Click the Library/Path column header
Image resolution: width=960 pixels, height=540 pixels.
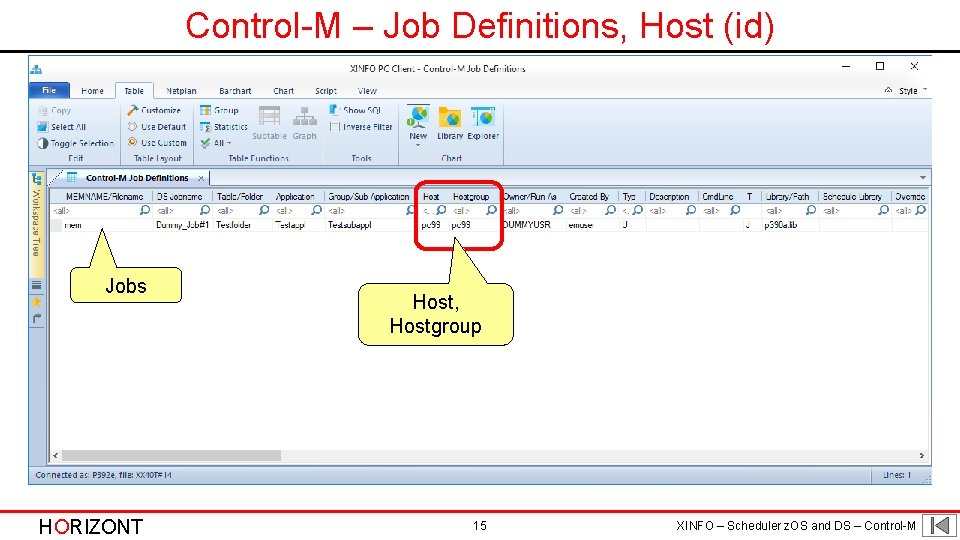tap(789, 197)
